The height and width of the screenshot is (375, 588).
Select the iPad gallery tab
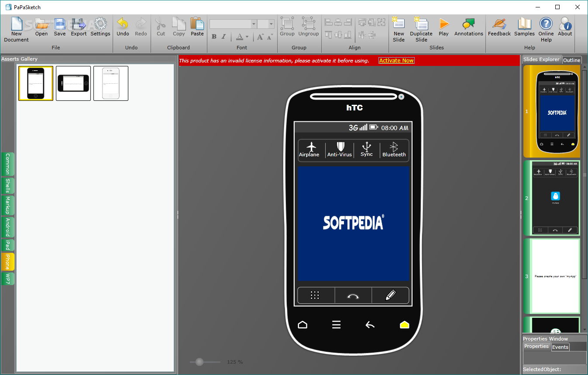click(x=8, y=245)
